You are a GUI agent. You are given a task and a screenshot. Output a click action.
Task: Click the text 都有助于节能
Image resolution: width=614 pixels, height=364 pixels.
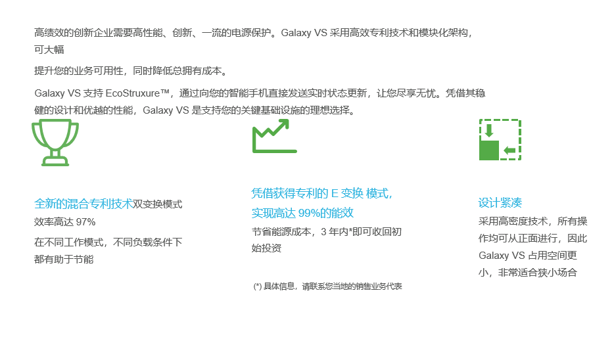click(x=64, y=260)
